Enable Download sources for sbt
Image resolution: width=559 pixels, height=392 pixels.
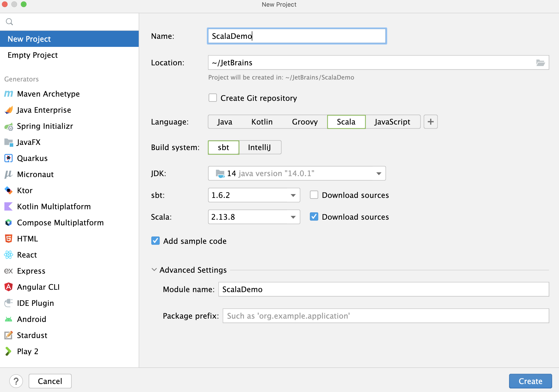tap(314, 195)
